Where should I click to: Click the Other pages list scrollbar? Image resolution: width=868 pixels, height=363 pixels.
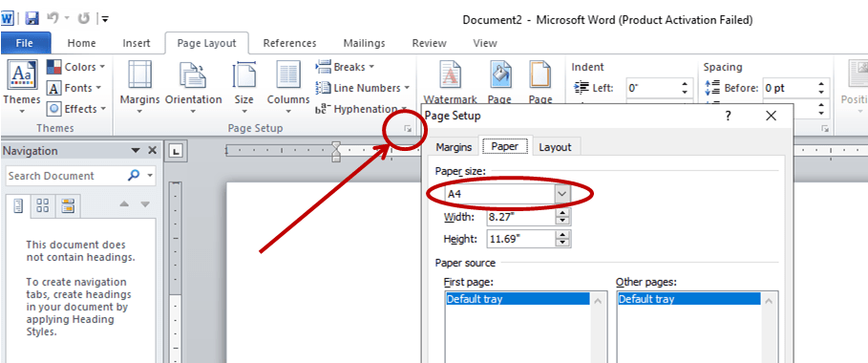pyautogui.click(x=770, y=327)
